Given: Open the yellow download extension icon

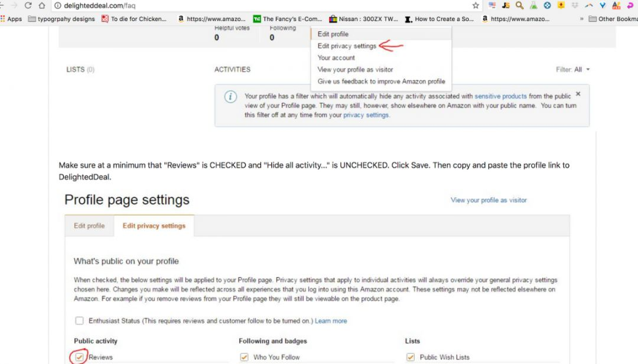Looking at the screenshot, I should (x=561, y=5).
